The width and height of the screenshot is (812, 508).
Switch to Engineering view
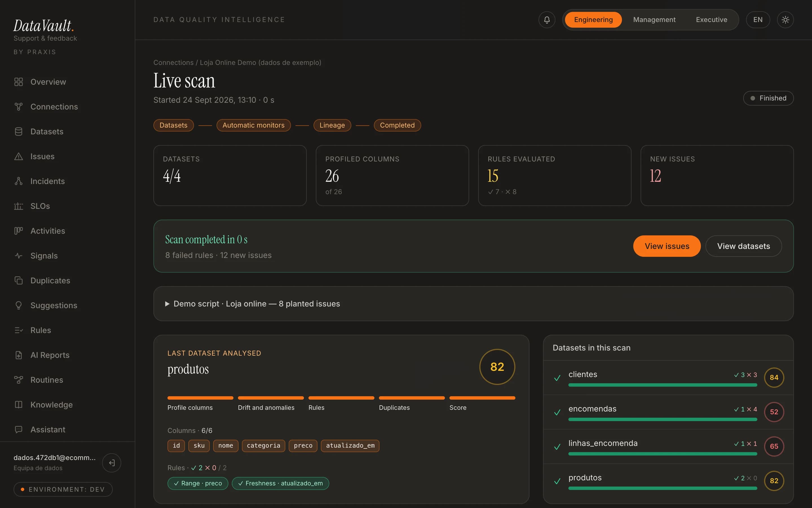click(x=593, y=20)
